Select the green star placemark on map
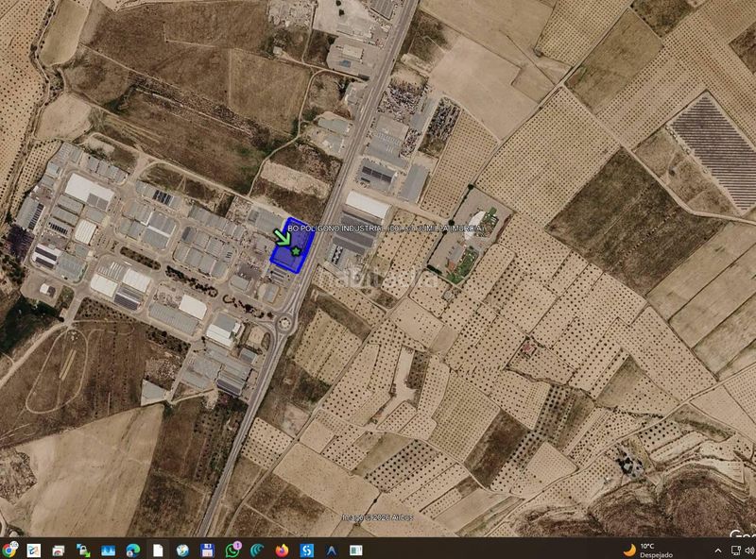756x559 pixels. 296,251
